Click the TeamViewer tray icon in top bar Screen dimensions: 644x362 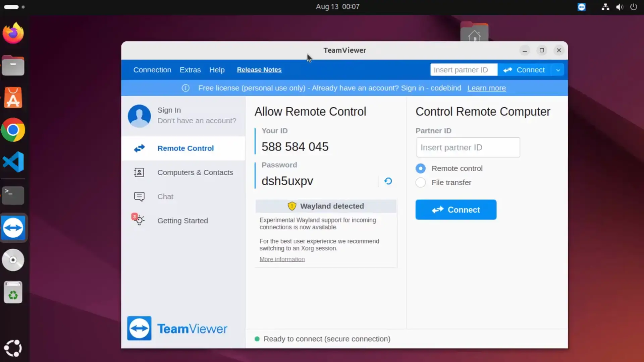[x=582, y=7]
